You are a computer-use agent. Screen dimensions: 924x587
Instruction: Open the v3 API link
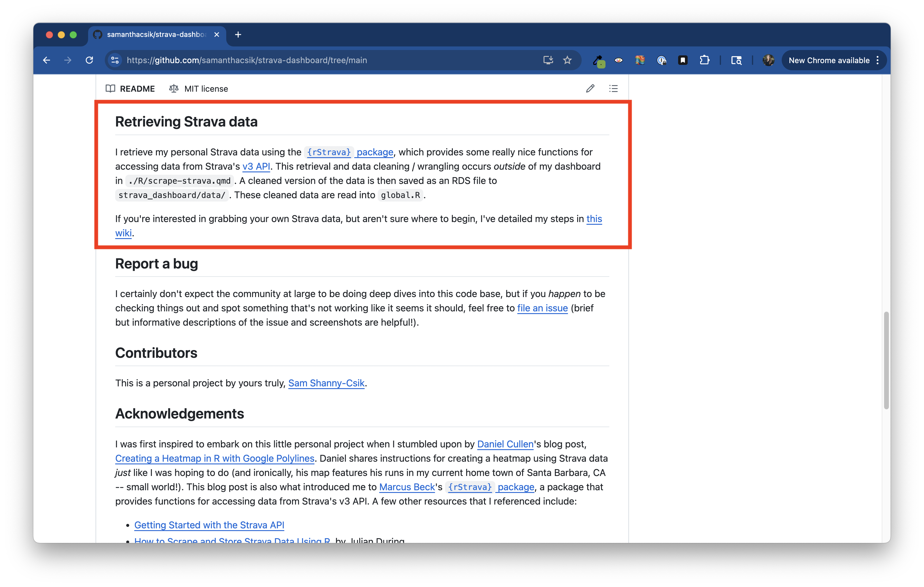pos(256,166)
